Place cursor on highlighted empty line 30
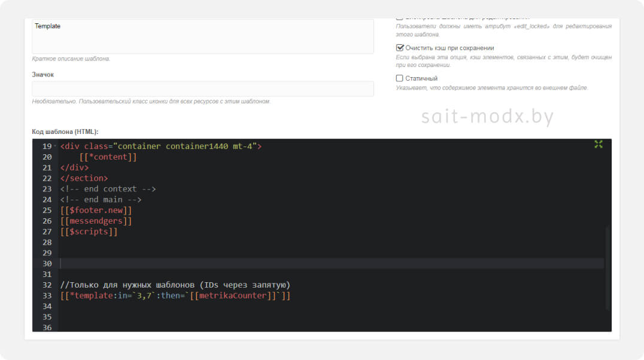The width and height of the screenshot is (644, 360). (329, 264)
